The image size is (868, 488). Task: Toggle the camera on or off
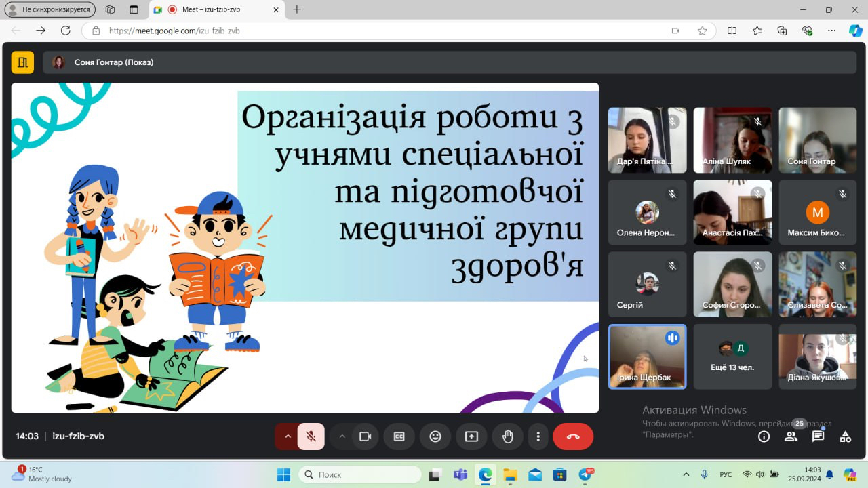tap(365, 436)
